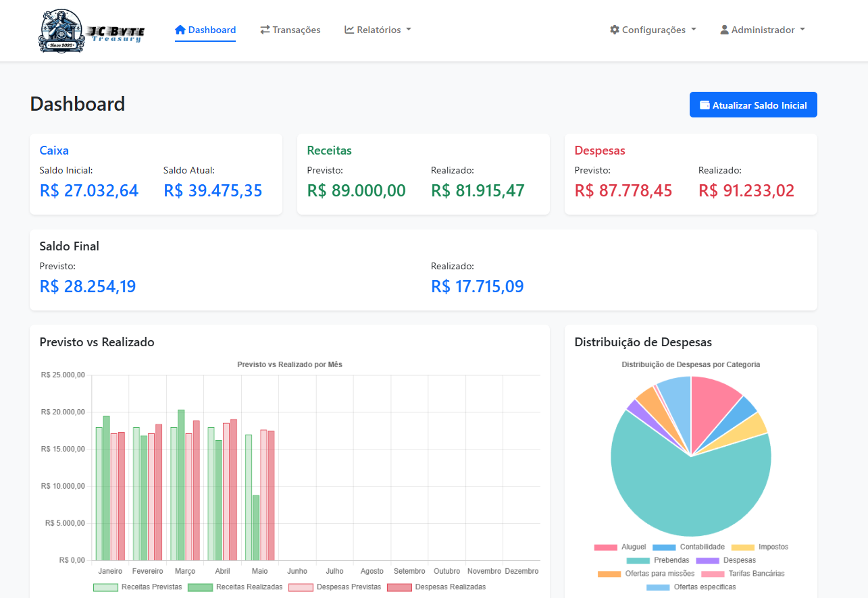Click the user icon beside Administrador
This screenshot has height=598, width=868.
[x=724, y=30]
